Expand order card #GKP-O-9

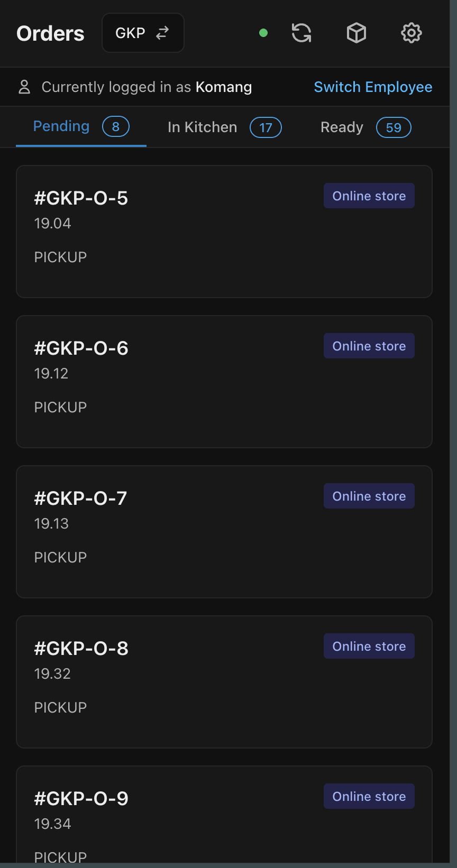(224, 814)
